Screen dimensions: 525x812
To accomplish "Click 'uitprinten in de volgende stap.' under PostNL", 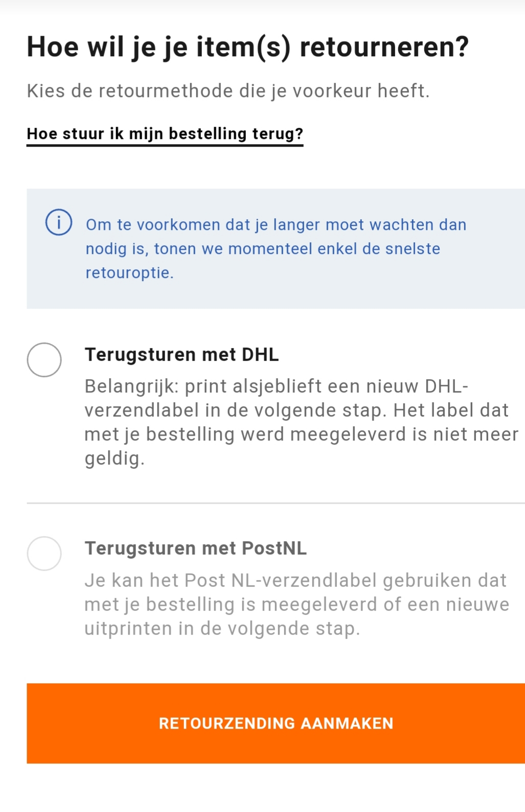I will [222, 629].
